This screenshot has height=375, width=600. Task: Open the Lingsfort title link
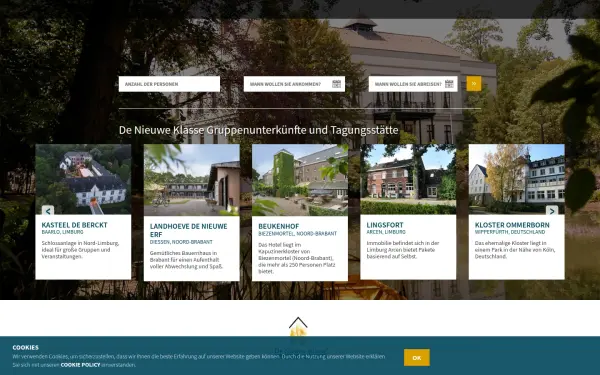coord(385,225)
